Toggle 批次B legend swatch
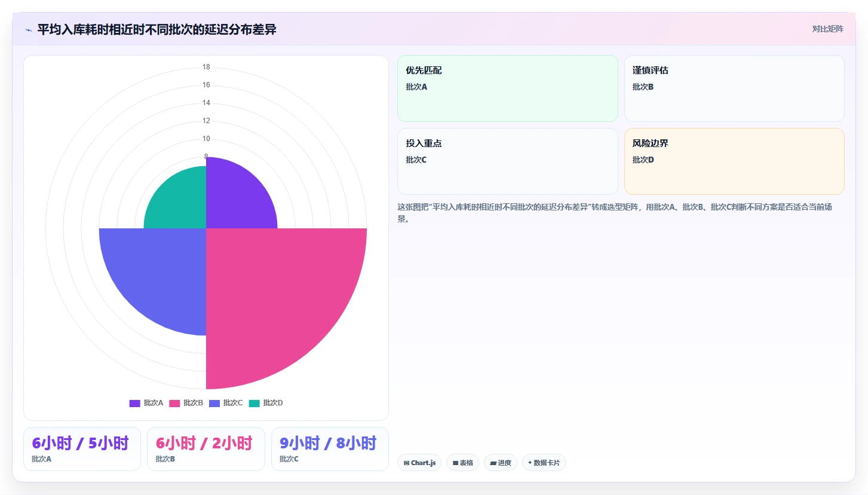This screenshot has height=495, width=868. [x=174, y=403]
